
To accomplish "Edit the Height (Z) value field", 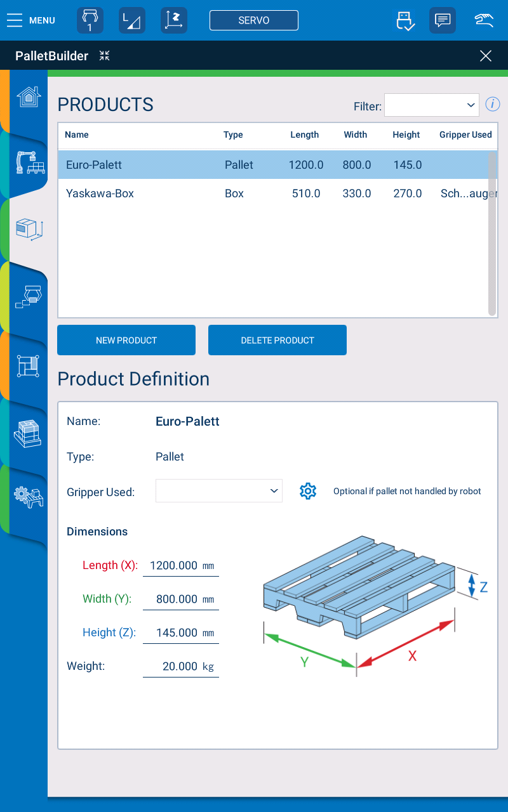I will [x=181, y=632].
